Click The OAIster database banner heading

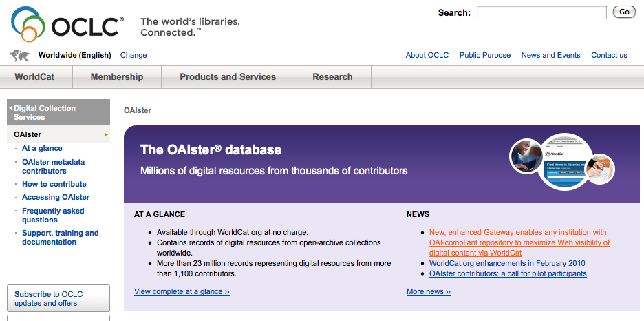(211, 149)
